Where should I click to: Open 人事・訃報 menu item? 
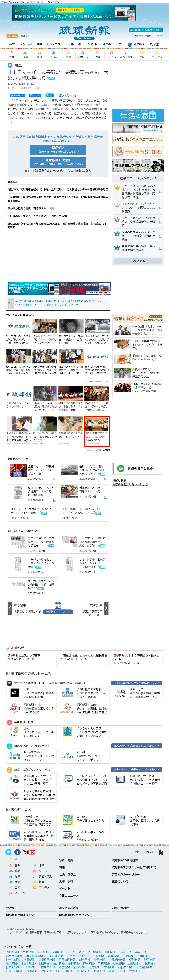click(75, 45)
